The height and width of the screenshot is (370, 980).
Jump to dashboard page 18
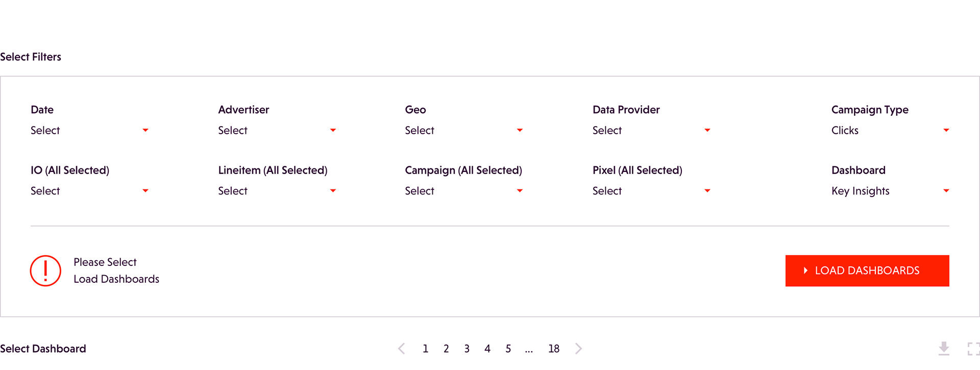554,349
